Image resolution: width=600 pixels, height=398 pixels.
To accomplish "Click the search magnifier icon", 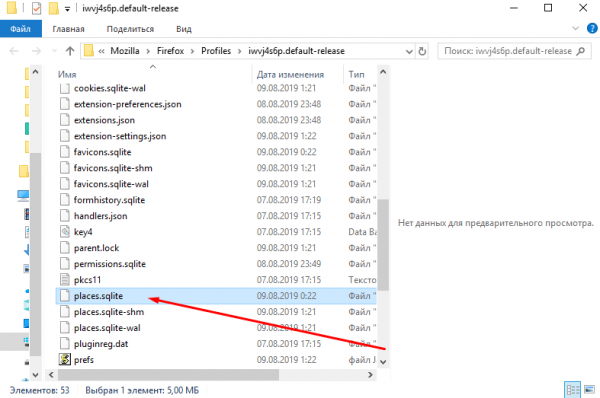I will pos(580,51).
